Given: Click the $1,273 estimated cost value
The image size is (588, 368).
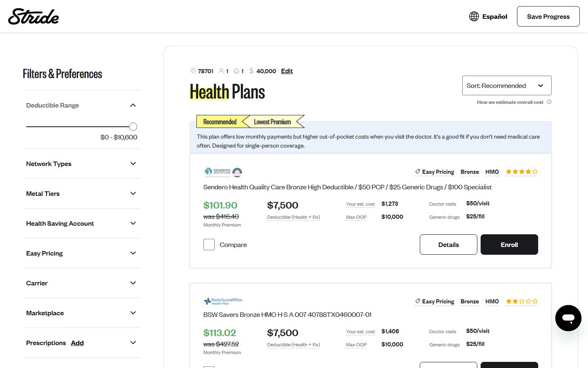Looking at the screenshot, I should 390,204.
